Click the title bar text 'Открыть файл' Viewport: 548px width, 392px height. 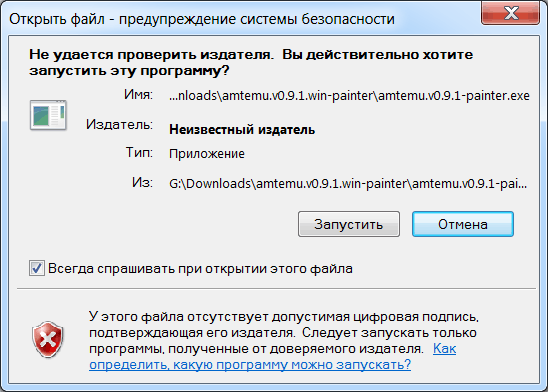click(57, 19)
